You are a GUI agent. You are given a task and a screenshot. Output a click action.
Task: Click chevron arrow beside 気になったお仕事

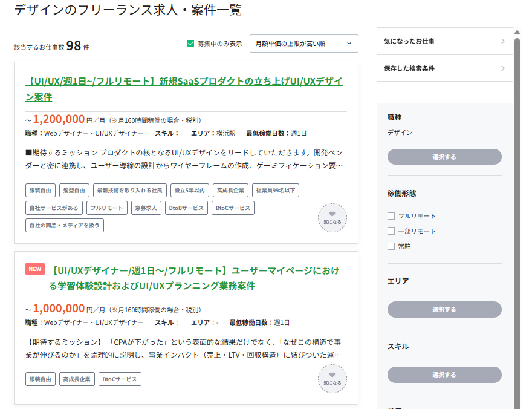[503, 41]
